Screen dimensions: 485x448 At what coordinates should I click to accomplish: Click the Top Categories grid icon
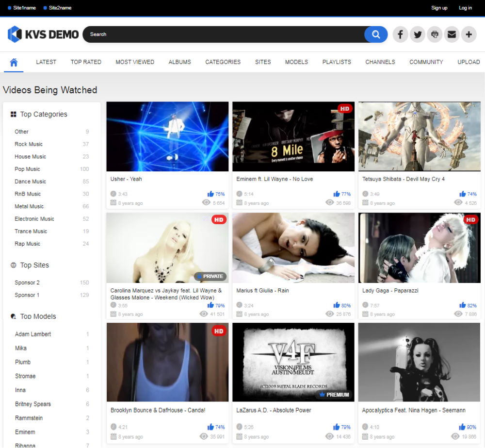click(13, 114)
